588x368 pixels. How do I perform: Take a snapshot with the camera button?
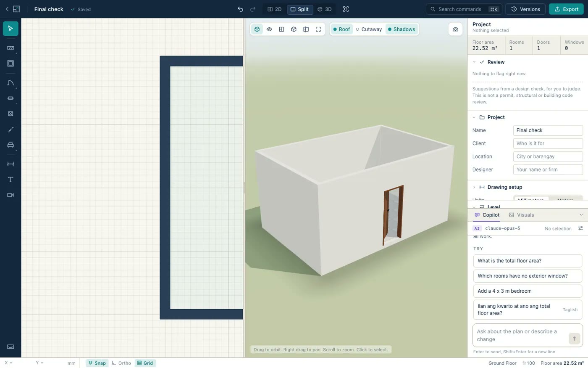pyautogui.click(x=455, y=29)
